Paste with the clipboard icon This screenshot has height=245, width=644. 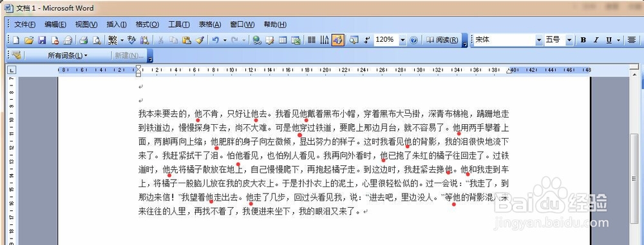coord(187,41)
